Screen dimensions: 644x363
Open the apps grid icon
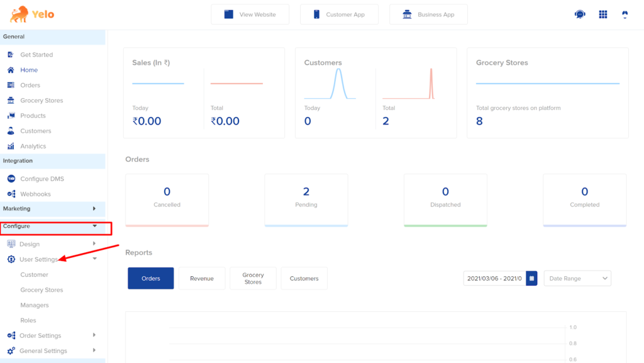coord(603,14)
